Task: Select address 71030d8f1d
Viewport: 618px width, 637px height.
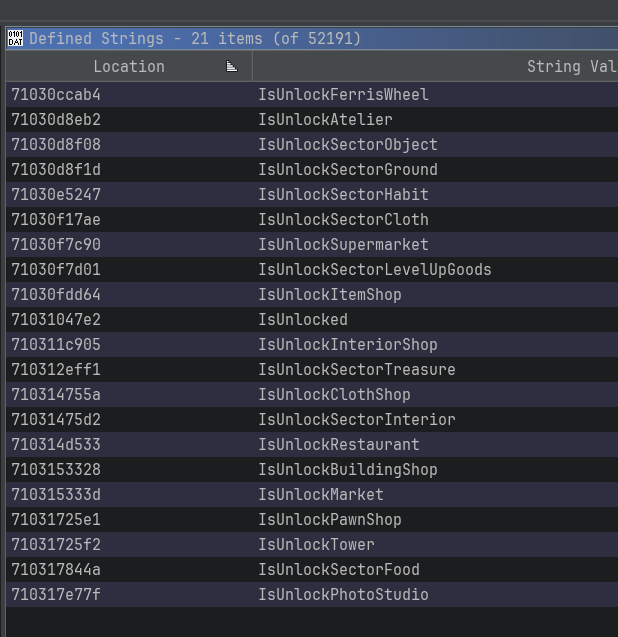Action: point(56,169)
